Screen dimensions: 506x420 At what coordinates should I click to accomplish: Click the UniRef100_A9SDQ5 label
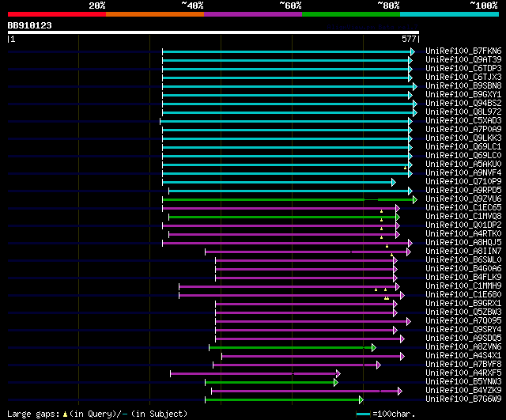(x=463, y=339)
